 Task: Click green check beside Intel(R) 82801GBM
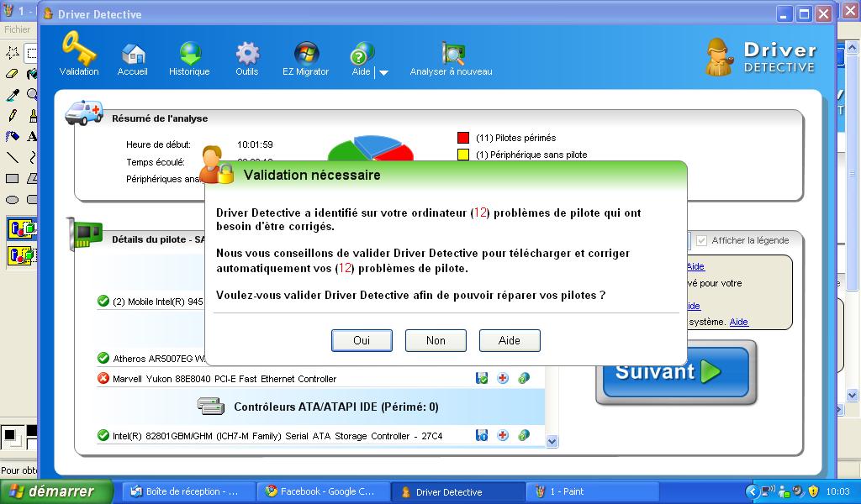(103, 435)
